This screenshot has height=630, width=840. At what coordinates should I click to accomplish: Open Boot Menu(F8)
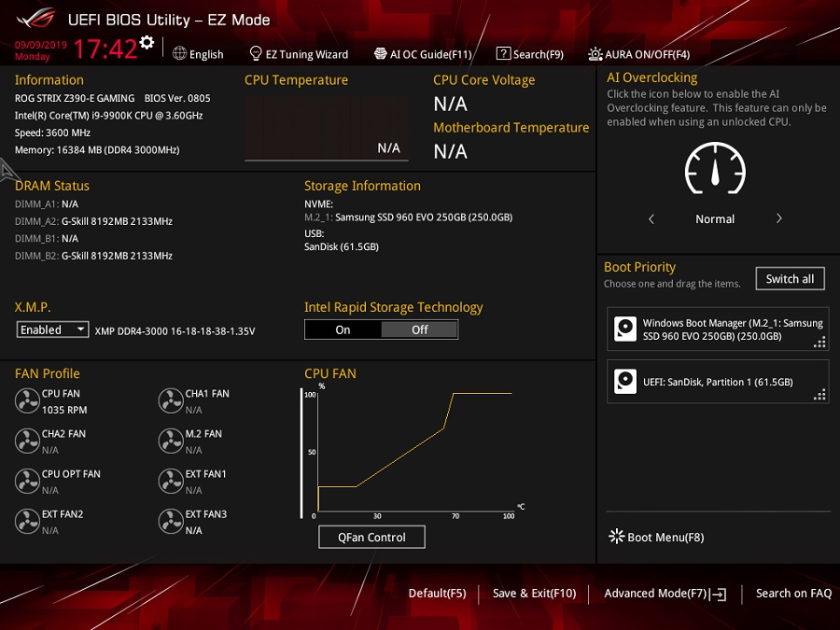pyautogui.click(x=657, y=537)
